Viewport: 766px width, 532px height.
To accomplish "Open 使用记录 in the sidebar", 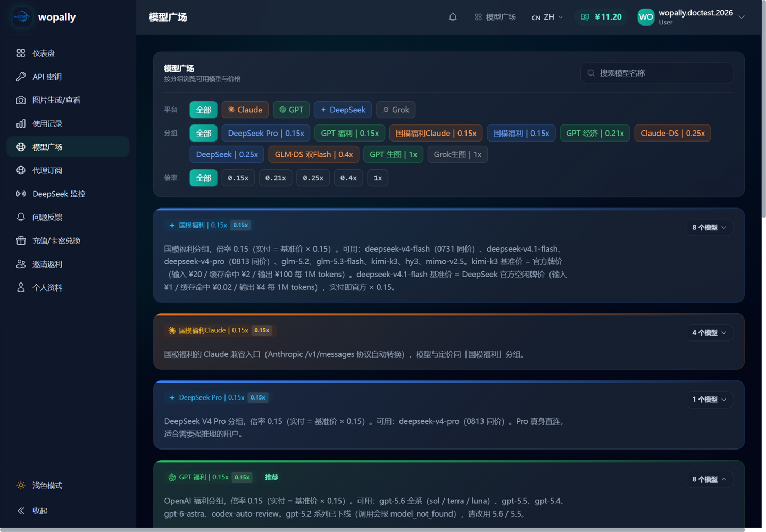I will coord(68,123).
